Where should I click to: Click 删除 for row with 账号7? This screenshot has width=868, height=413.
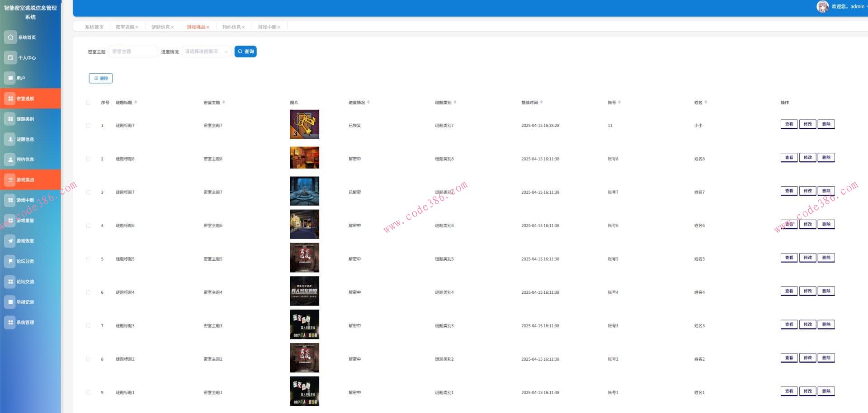click(x=826, y=191)
